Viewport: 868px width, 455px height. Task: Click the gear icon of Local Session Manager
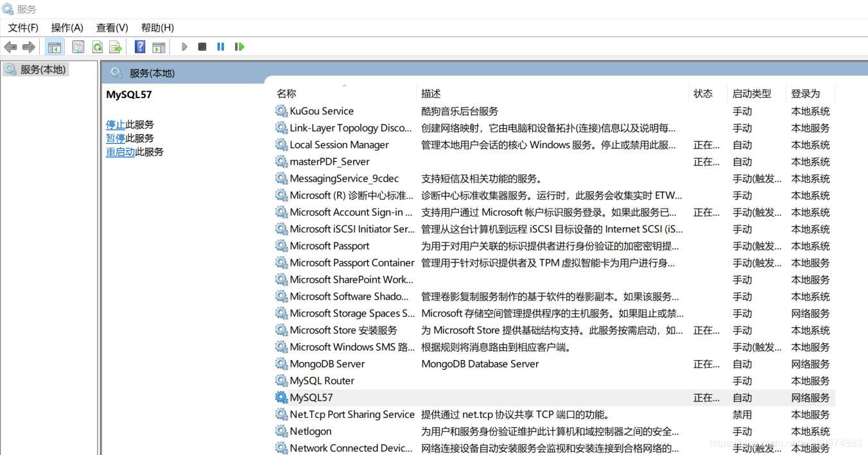point(281,145)
